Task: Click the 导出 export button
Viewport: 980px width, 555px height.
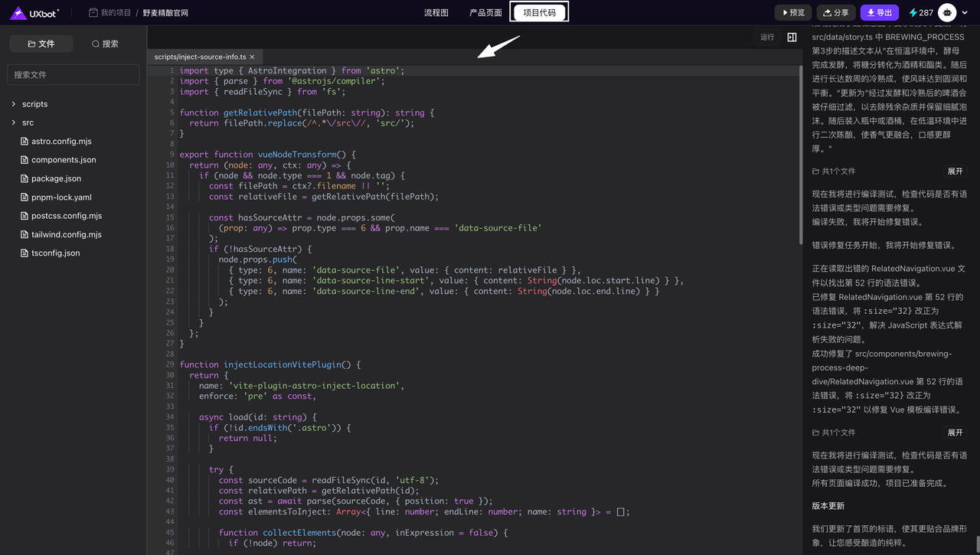Action: pyautogui.click(x=879, y=12)
